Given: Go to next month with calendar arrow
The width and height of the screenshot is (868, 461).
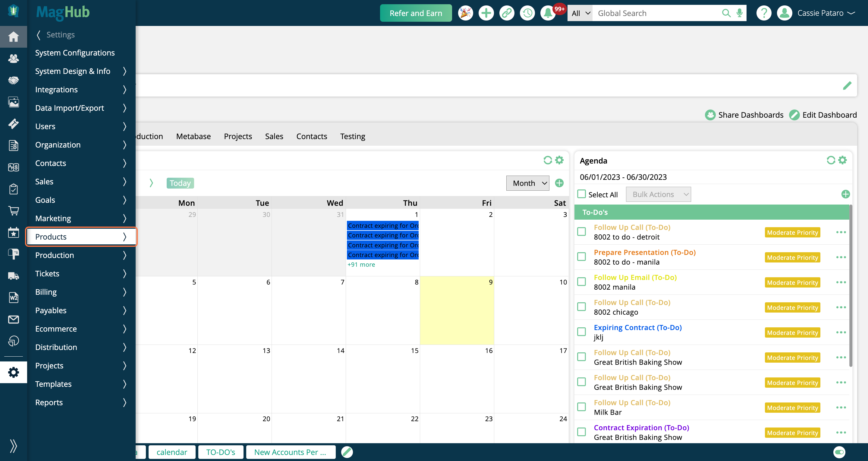Looking at the screenshot, I should 151,183.
